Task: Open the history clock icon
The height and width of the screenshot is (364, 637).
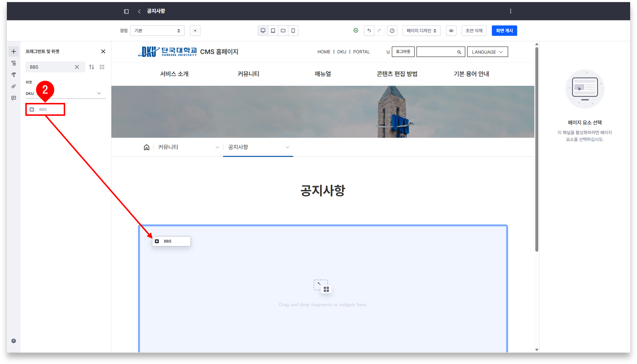Action: pyautogui.click(x=392, y=31)
